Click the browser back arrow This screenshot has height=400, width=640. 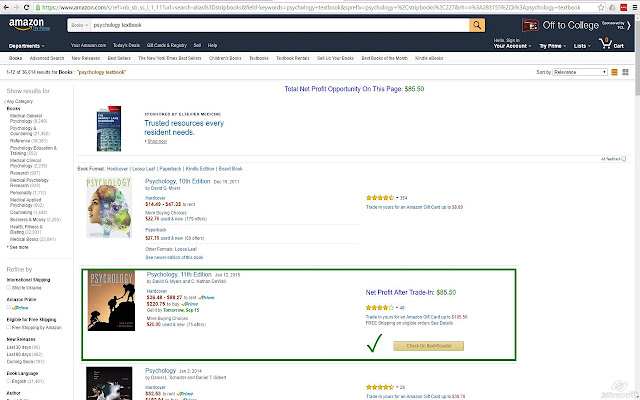tap(5, 7)
